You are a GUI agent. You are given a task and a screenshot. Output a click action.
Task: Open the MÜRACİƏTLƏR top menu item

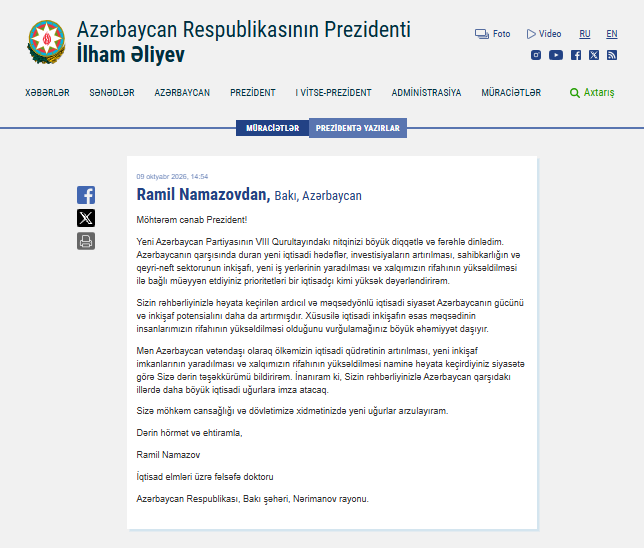coord(511,93)
